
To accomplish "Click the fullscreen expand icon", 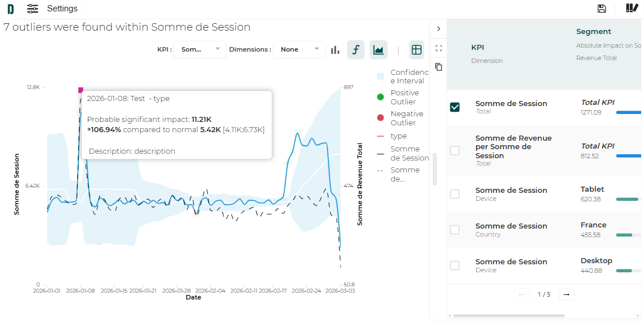I will (439, 48).
